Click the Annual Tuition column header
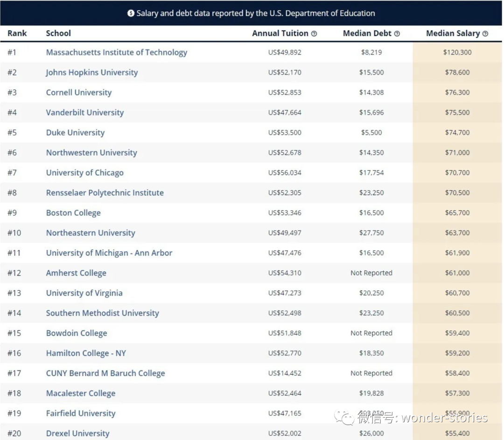 [x=280, y=34]
